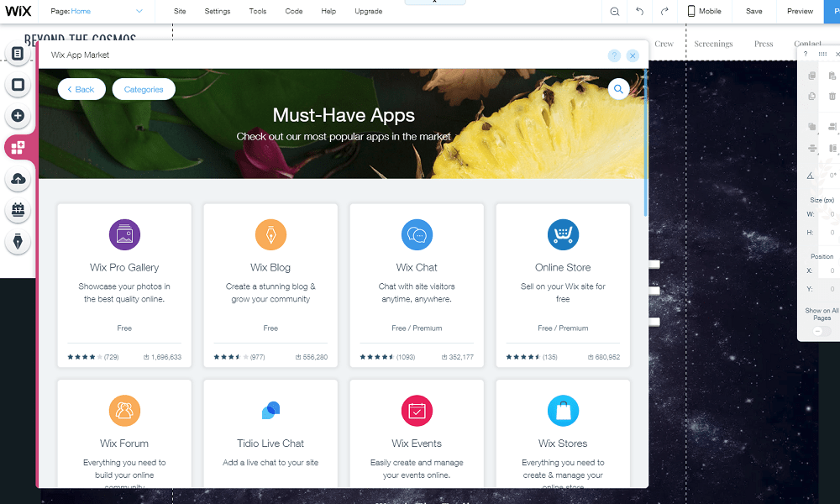Click the editor toolbar drag handle dots
Viewport: 840px width, 504px height.
tap(822, 54)
